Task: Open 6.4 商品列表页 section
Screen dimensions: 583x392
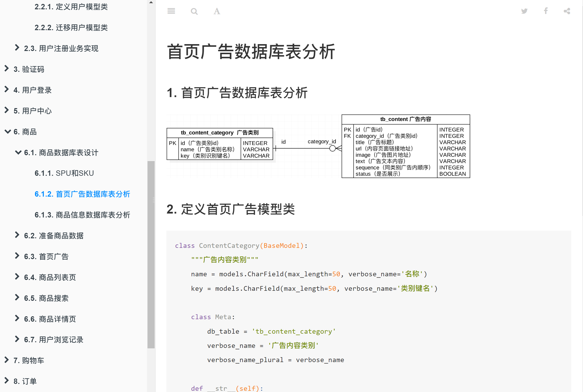Action: click(50, 277)
